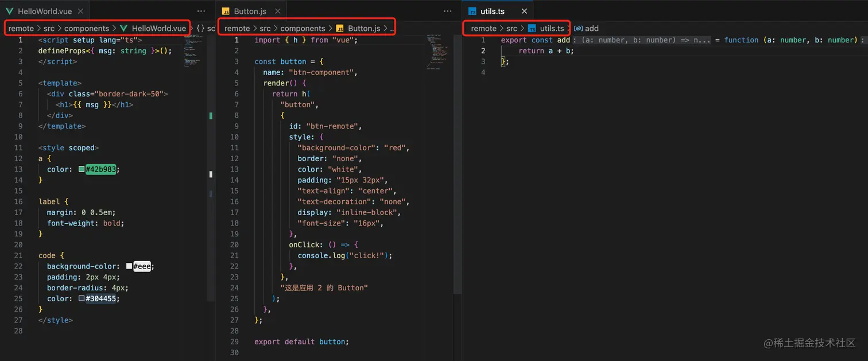Open more actions menu of Button.js editor group
This screenshot has width=868, height=361.
(x=448, y=11)
